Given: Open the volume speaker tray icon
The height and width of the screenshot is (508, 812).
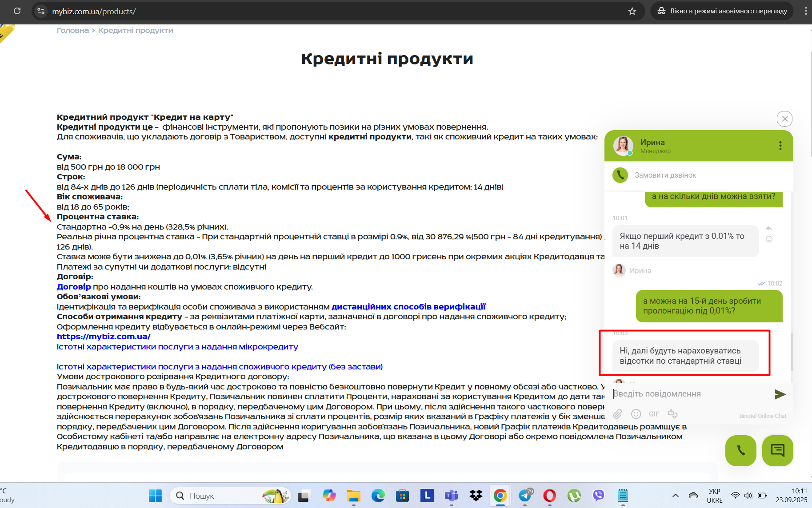Looking at the screenshot, I should tap(748, 496).
